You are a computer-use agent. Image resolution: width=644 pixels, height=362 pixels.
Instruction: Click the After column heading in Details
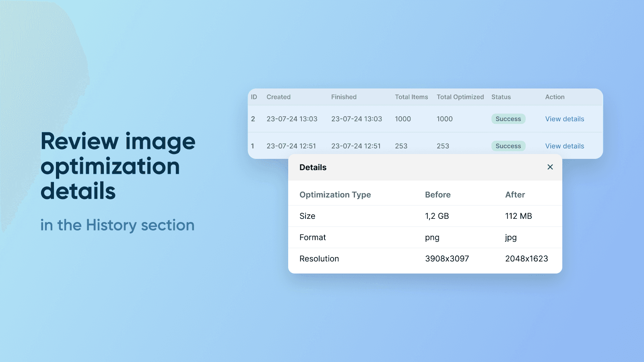515,195
